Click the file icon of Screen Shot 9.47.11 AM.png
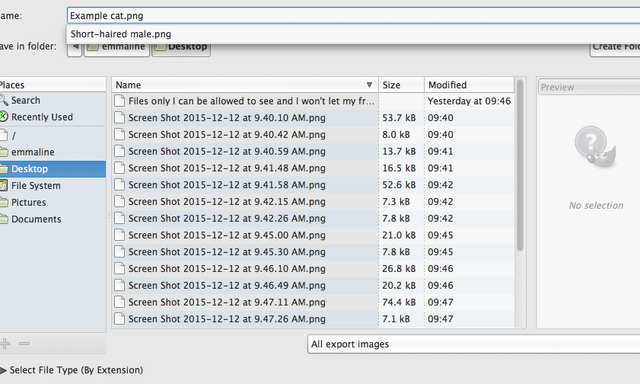 tap(119, 302)
